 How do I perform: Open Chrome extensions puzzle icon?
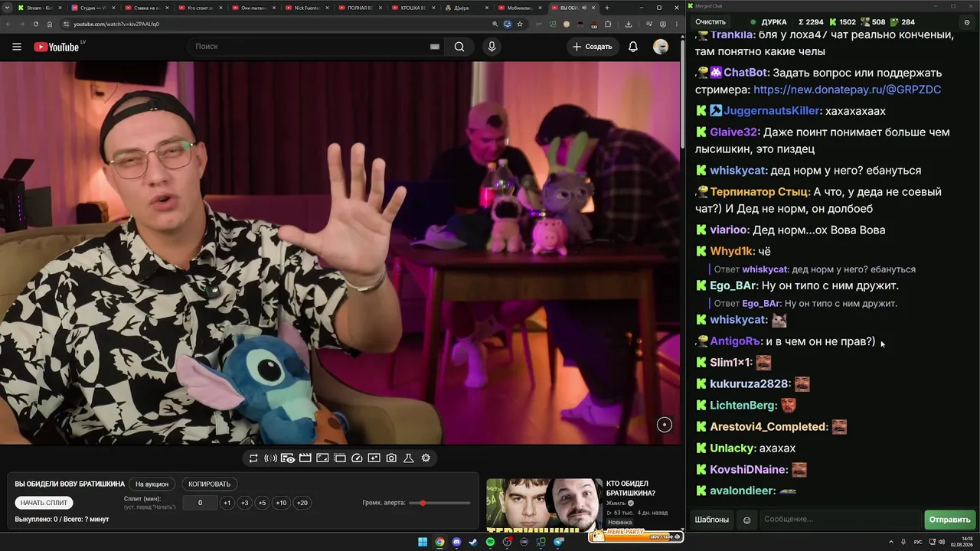[609, 24]
